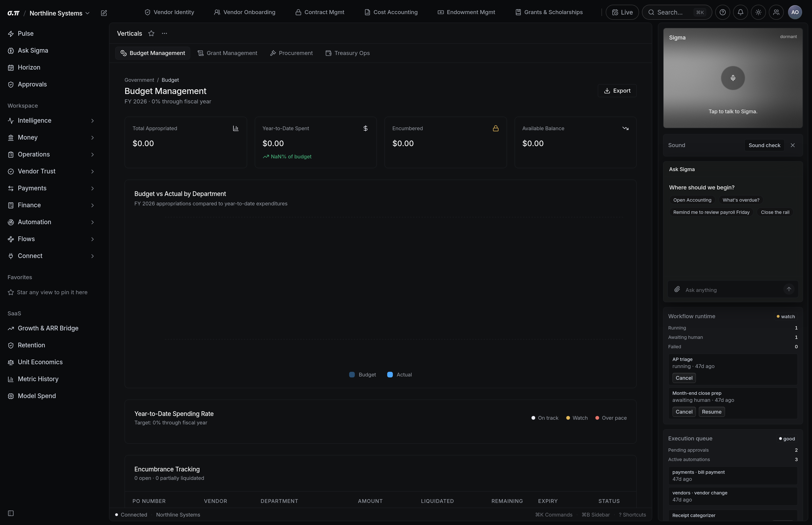Open the payments · bill payment queue item
This screenshot has width=812, height=525.
[x=733, y=476]
